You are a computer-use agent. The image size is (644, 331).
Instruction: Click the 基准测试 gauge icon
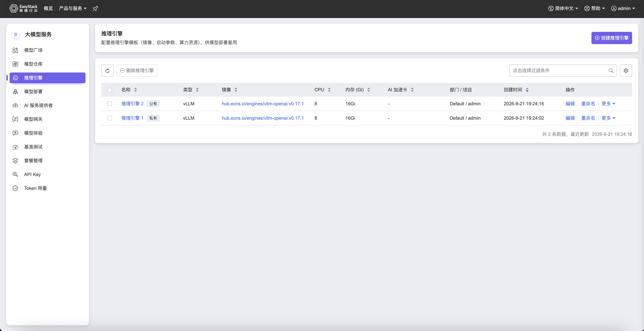point(15,147)
